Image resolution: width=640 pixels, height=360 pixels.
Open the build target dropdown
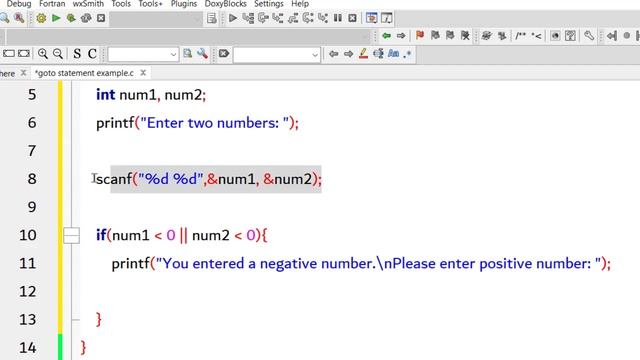tap(156, 19)
